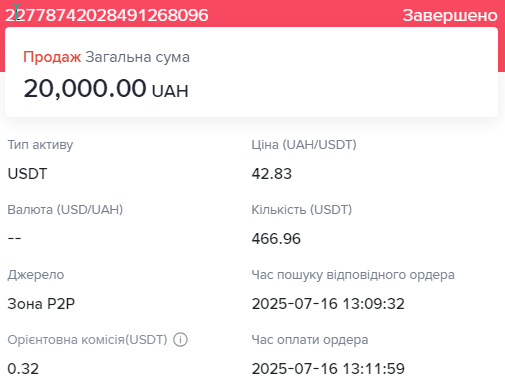This screenshot has height=390, width=505.
Task: Click the Валюта (USD/UAH) label
Action: (65, 210)
